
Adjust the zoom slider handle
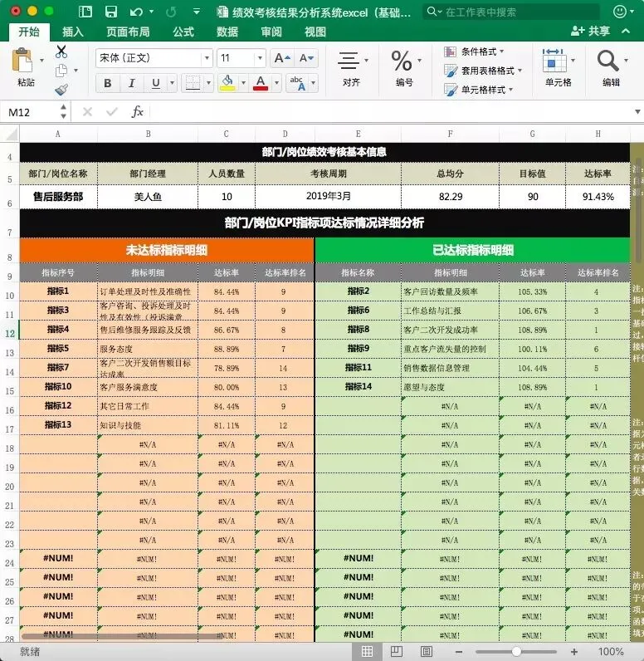516,652
